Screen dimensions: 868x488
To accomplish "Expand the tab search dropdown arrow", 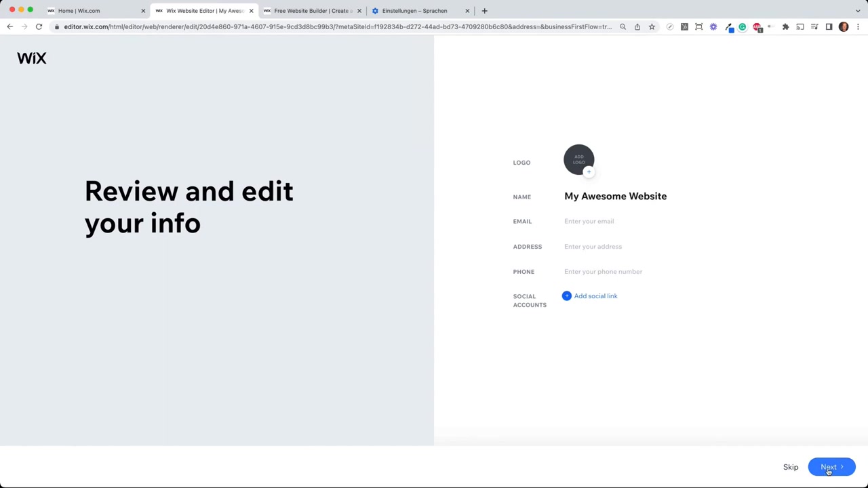I will pos(858,11).
